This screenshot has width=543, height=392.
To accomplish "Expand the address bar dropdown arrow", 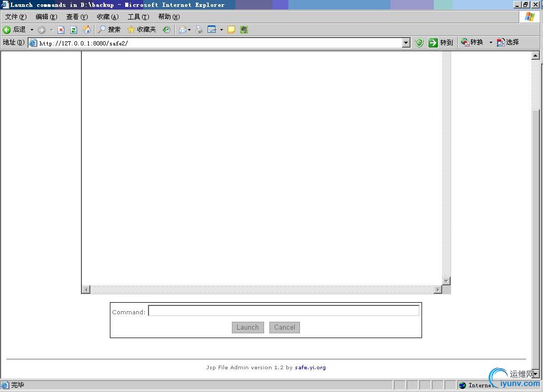I will 406,43.
